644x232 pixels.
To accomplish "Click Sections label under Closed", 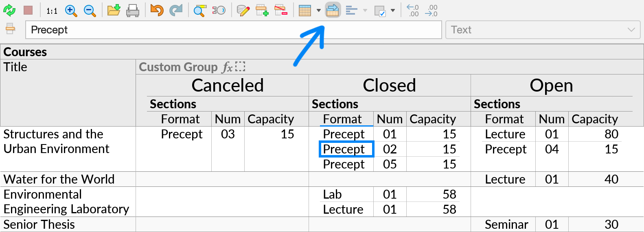I will pyautogui.click(x=335, y=104).
